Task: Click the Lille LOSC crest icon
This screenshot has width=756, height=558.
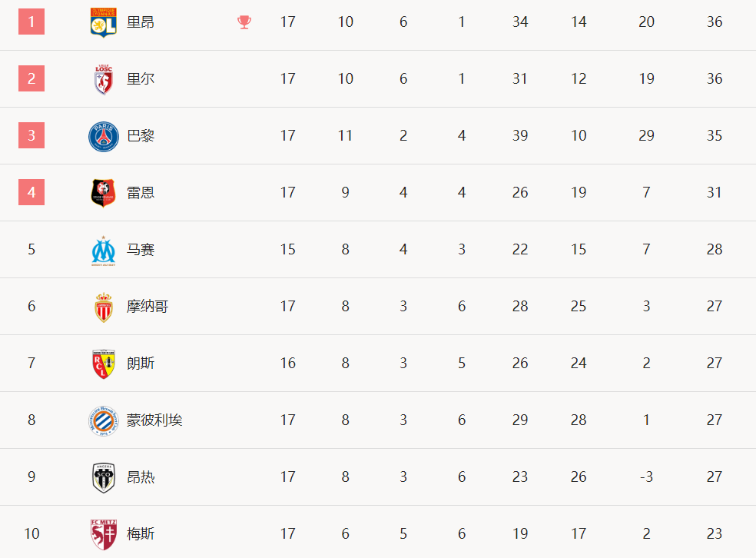Action: pos(104,79)
